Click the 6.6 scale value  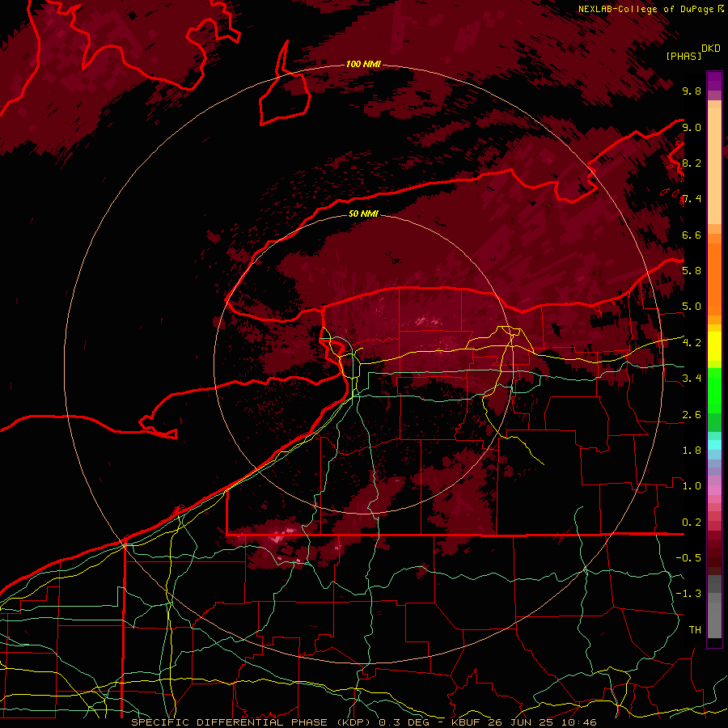pyautogui.click(x=692, y=235)
